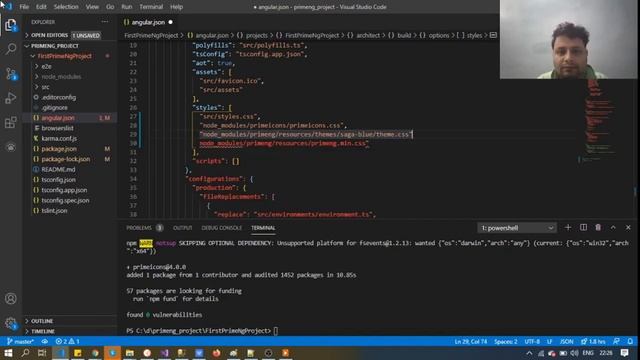Screen dimensions: 640x360
Task: Select the Terminal panel tab
Action: coord(263,228)
